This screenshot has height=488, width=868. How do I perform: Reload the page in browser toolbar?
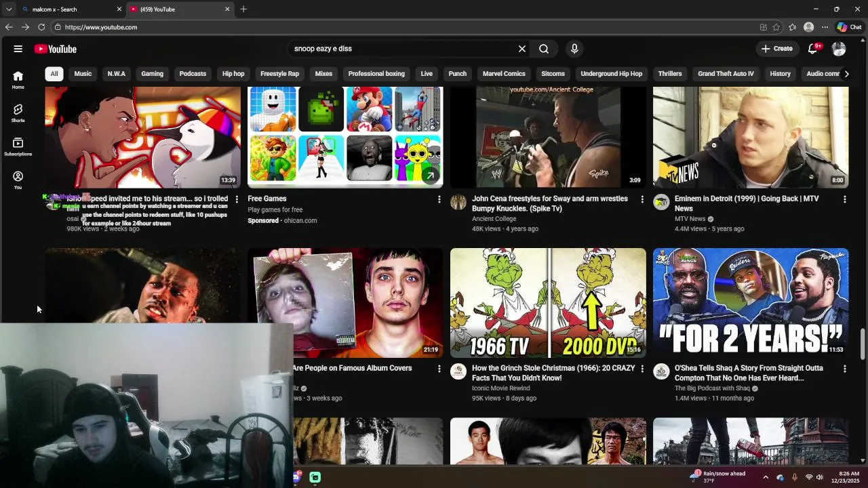[41, 27]
